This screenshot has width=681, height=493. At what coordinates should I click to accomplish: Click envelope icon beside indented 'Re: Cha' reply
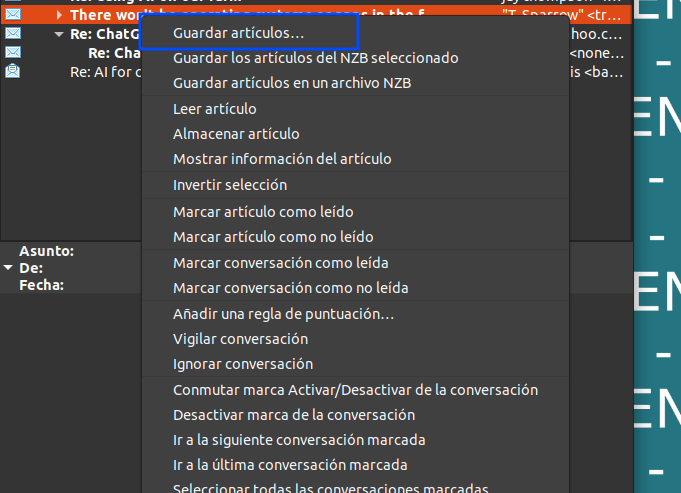tap(13, 52)
